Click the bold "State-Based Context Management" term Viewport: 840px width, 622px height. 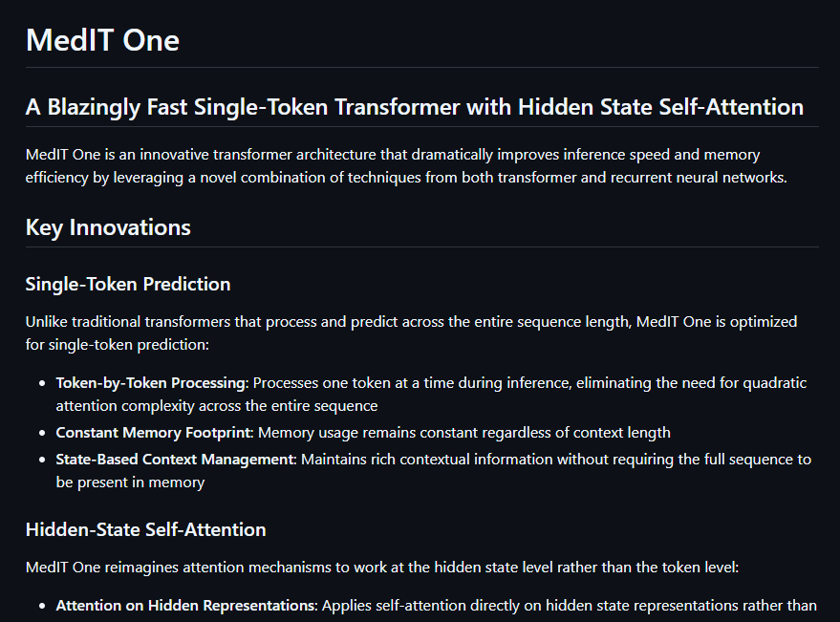click(177, 460)
